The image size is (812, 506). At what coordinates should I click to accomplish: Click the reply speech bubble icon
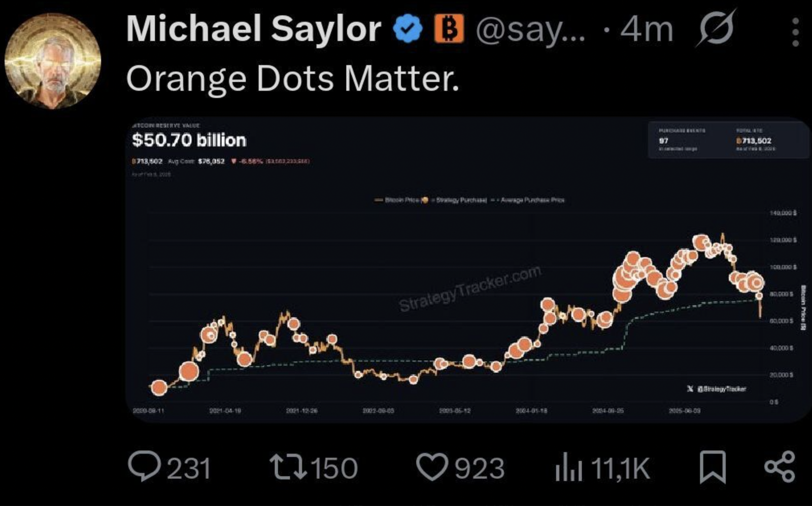[x=144, y=466]
